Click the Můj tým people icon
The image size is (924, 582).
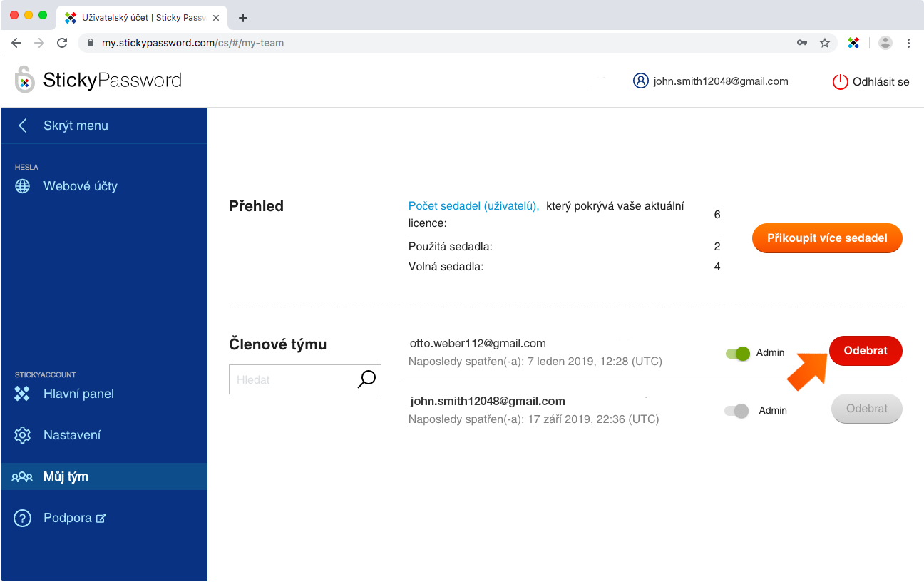(22, 476)
